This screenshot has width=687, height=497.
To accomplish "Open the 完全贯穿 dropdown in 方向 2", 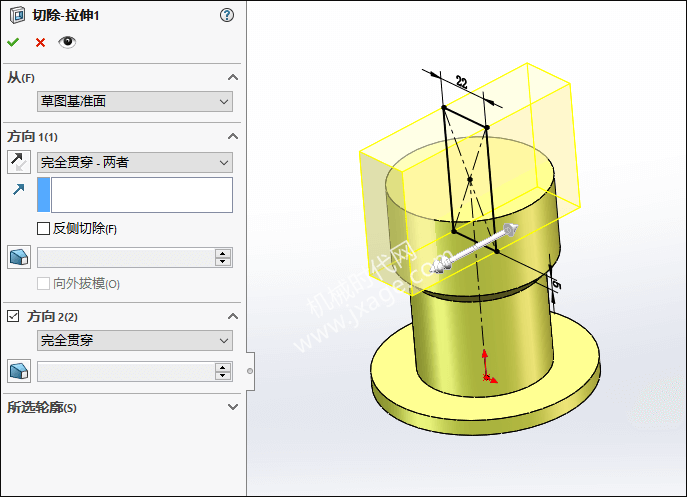I will 135,341.
